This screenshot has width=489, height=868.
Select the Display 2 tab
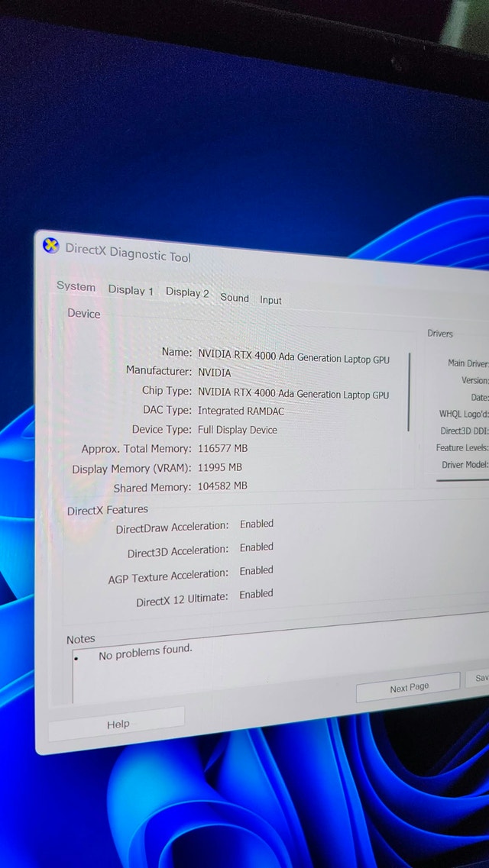click(x=187, y=293)
